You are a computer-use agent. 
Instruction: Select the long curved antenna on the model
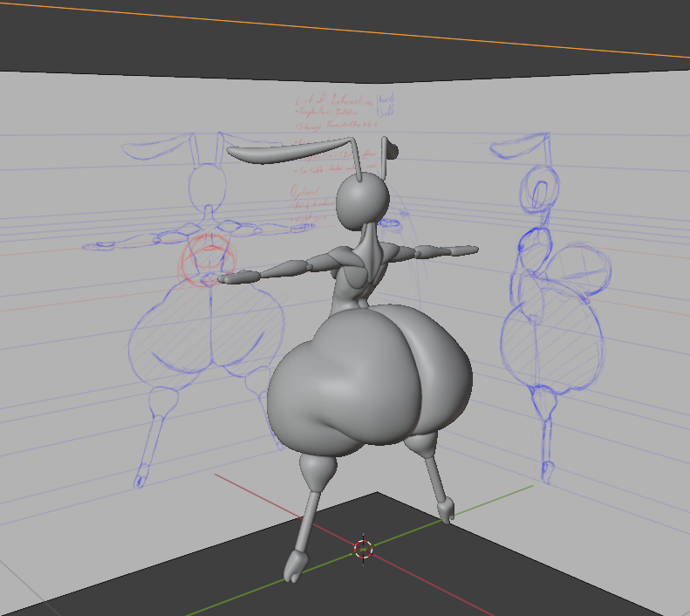click(x=288, y=154)
